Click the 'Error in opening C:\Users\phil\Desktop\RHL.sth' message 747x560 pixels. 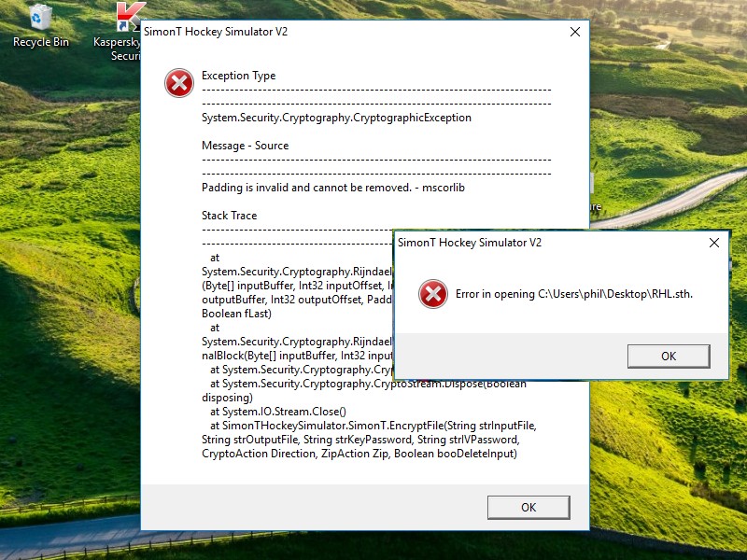(574, 294)
